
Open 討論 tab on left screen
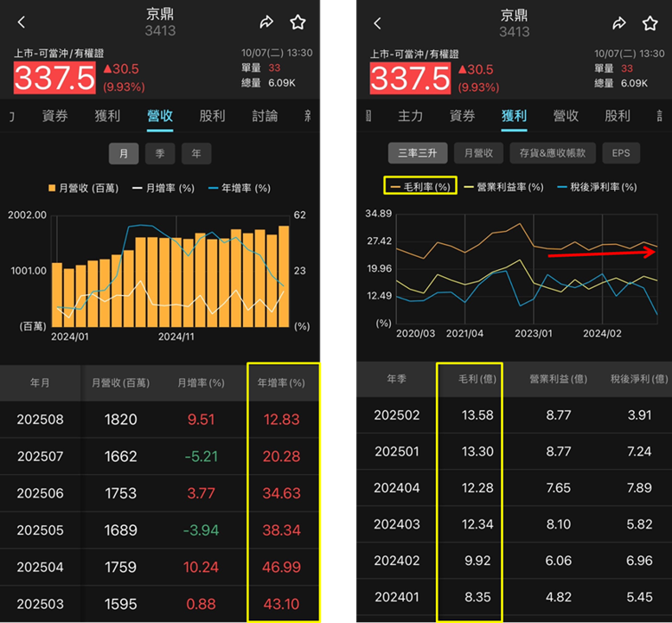coord(265,116)
